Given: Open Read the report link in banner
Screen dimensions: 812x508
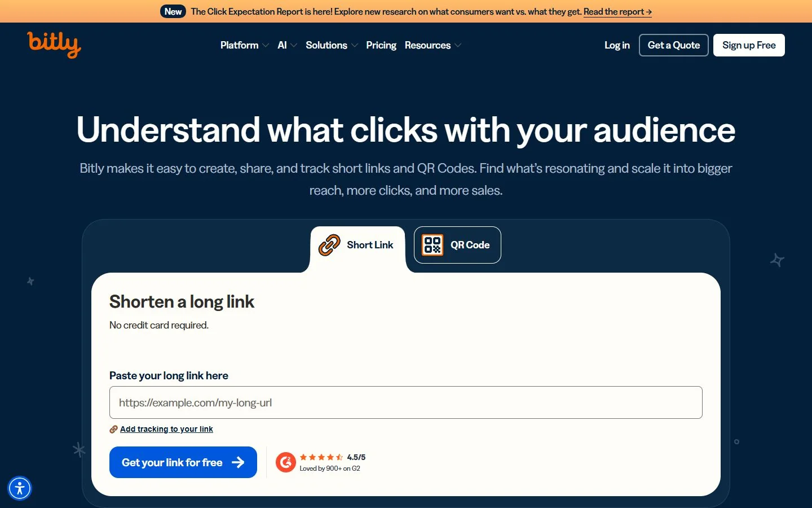Looking at the screenshot, I should pyautogui.click(x=617, y=11).
